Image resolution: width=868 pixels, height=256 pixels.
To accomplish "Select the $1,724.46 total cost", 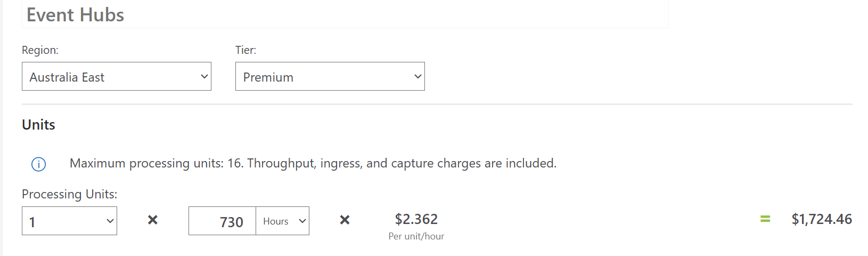I will (822, 219).
